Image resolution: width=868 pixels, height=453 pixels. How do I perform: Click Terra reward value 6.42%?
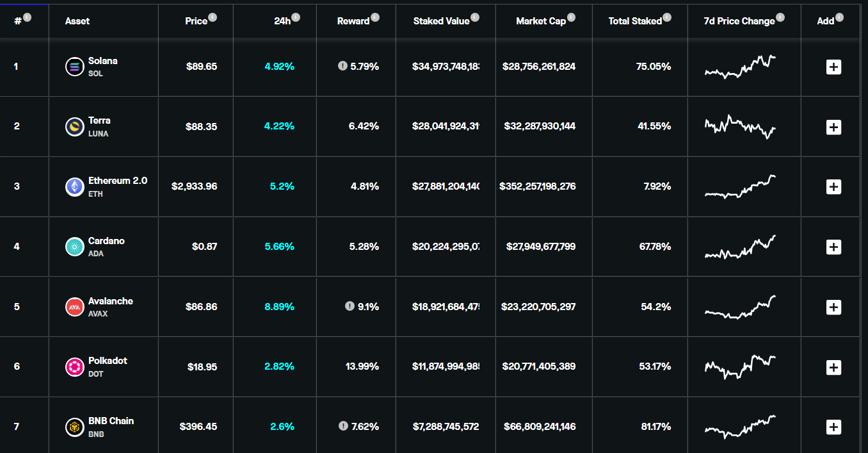364,127
